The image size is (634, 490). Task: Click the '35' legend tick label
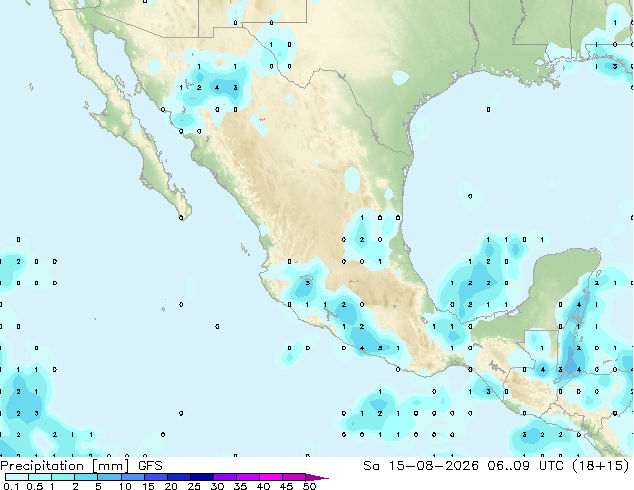point(240,486)
